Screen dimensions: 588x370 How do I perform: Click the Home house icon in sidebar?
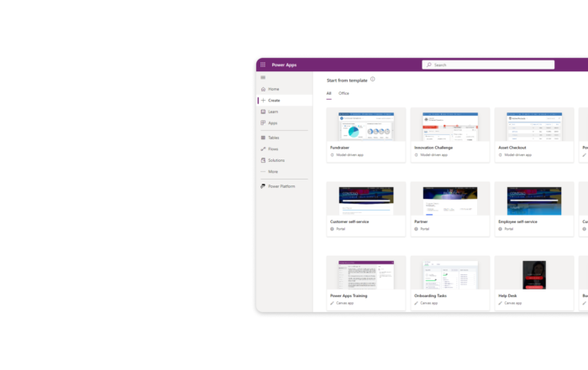263,89
